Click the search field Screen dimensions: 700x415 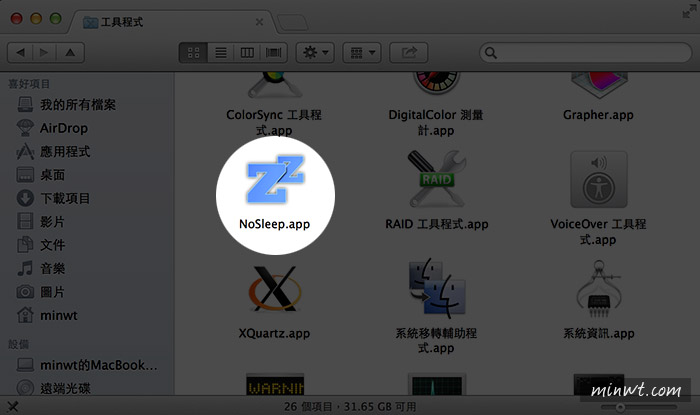[x=586, y=53]
